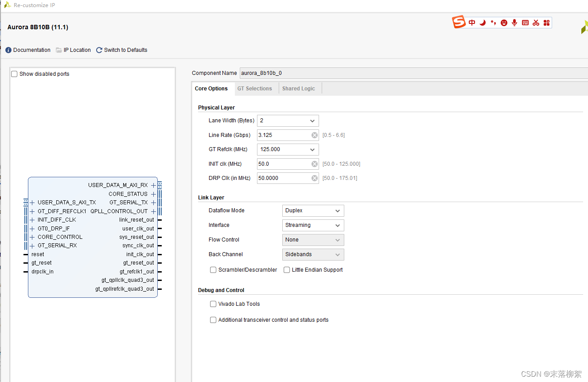
Task: Click the gt_reset_out port label
Action: (139, 263)
